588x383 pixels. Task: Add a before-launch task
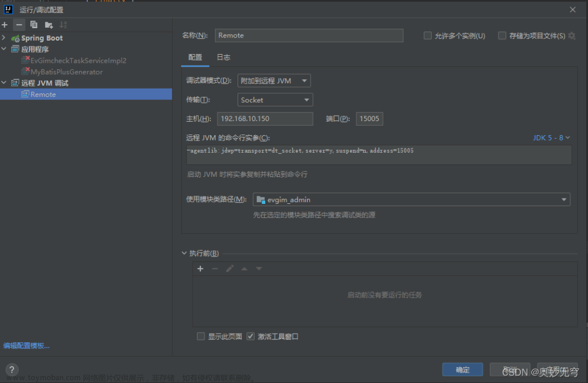tap(201, 268)
